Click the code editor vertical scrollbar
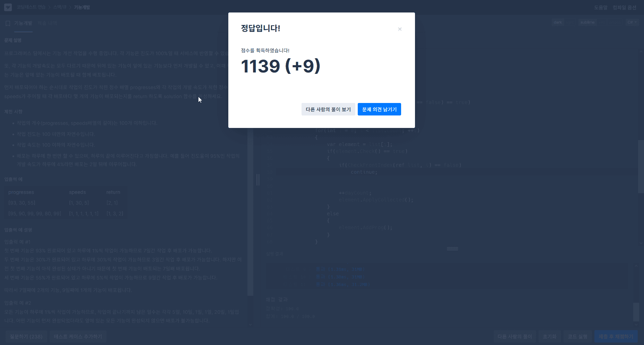Viewport: 644px width, 345px height. (641, 166)
